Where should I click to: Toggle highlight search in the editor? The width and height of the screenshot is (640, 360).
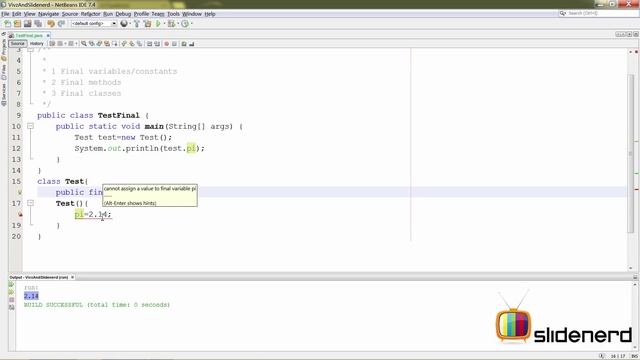coord(107,44)
